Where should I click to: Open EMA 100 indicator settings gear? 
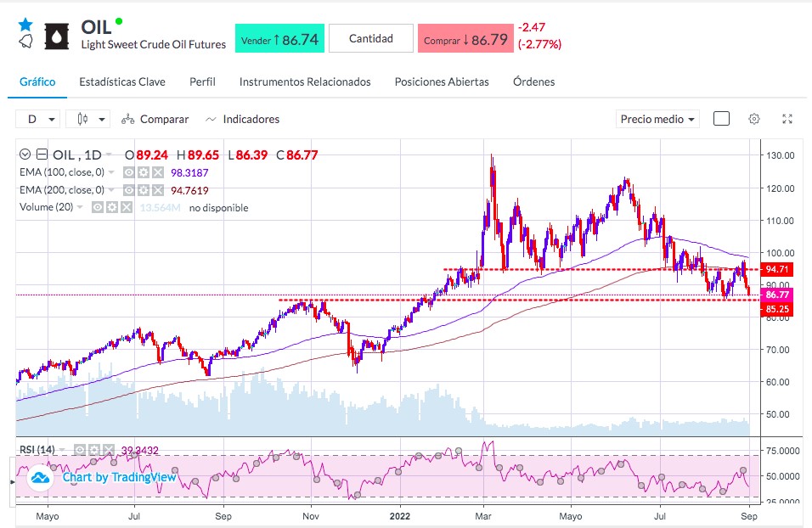(x=144, y=172)
